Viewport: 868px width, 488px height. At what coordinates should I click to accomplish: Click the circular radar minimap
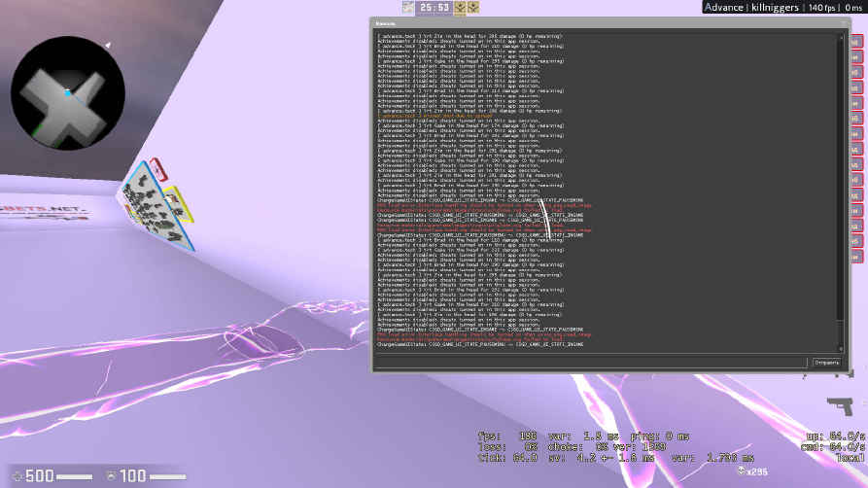click(68, 93)
